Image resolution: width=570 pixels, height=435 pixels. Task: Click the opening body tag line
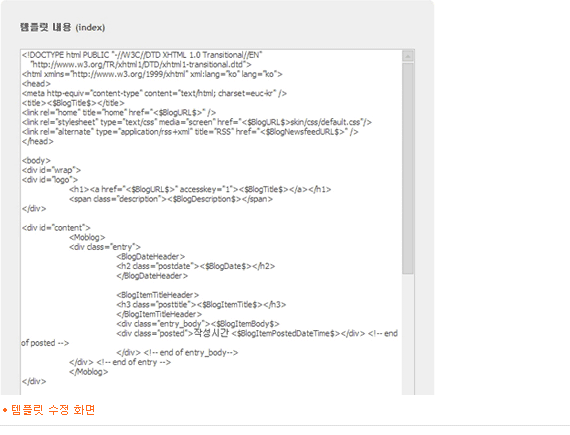coord(36,160)
